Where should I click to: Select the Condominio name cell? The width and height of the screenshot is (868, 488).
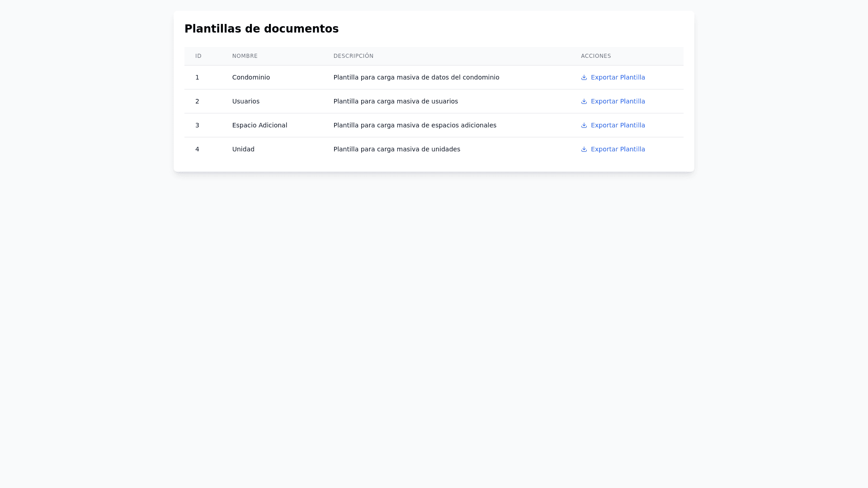pyautogui.click(x=251, y=77)
